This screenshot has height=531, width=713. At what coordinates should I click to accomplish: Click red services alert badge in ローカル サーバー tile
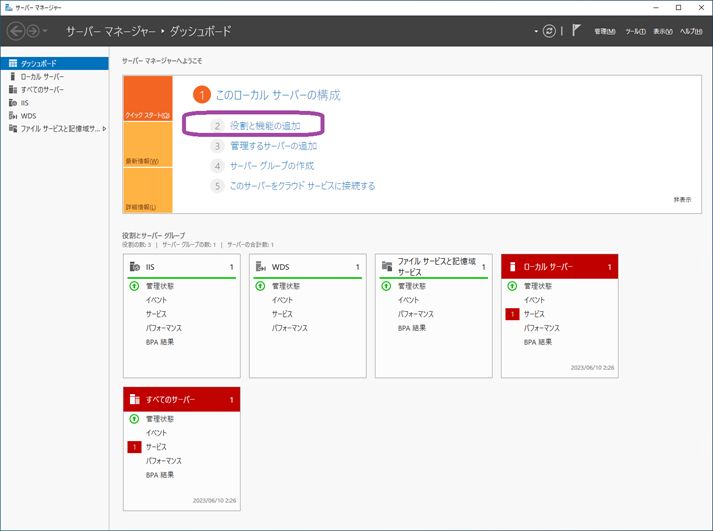tap(512, 314)
